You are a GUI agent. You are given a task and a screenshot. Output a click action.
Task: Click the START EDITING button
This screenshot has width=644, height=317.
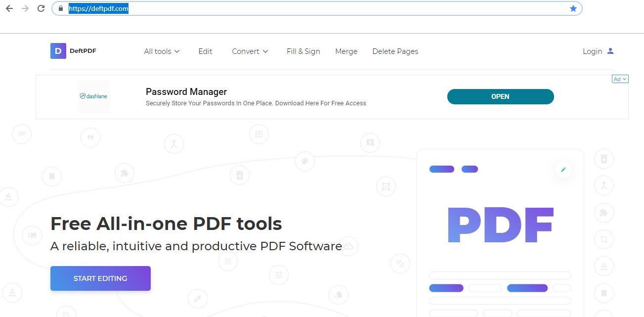pyautogui.click(x=100, y=278)
